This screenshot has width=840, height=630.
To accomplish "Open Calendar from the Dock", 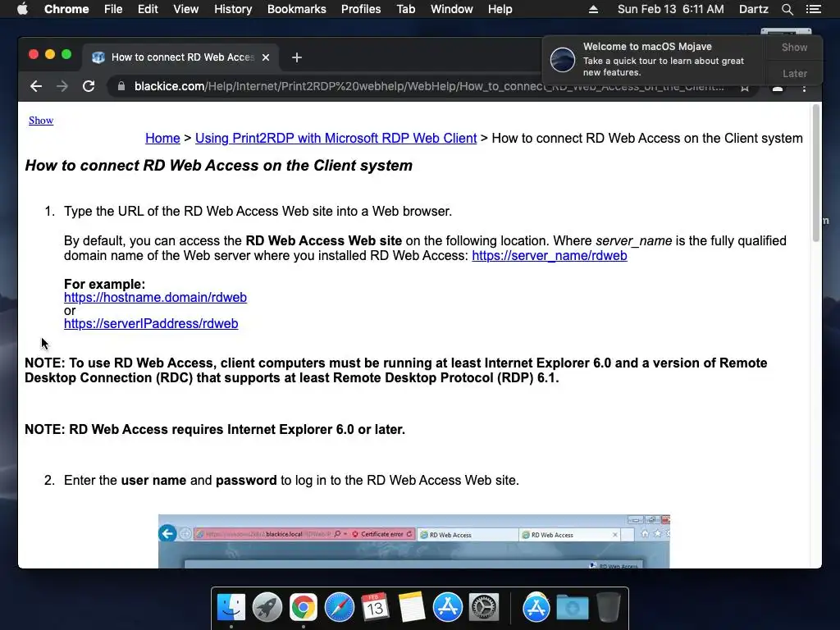I will [375, 608].
